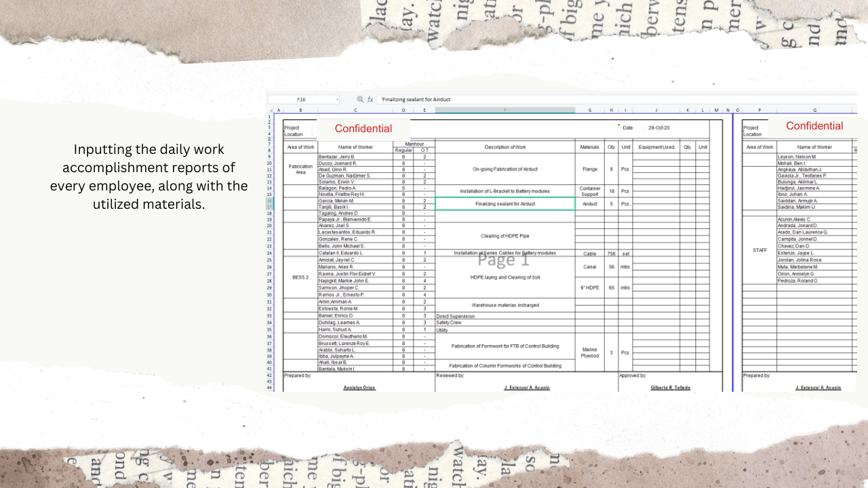Select worker cell 'Domocol, Eleutherio M.'

[355, 336]
